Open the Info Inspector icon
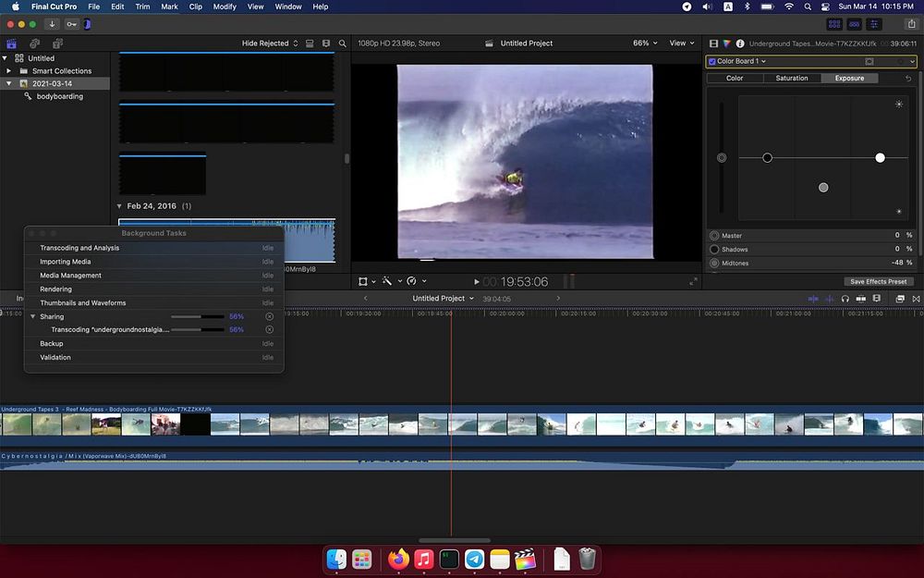This screenshot has height=578, width=924. [739, 43]
